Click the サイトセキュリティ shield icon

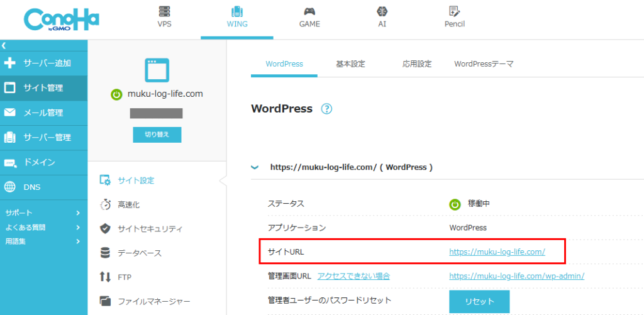click(106, 228)
